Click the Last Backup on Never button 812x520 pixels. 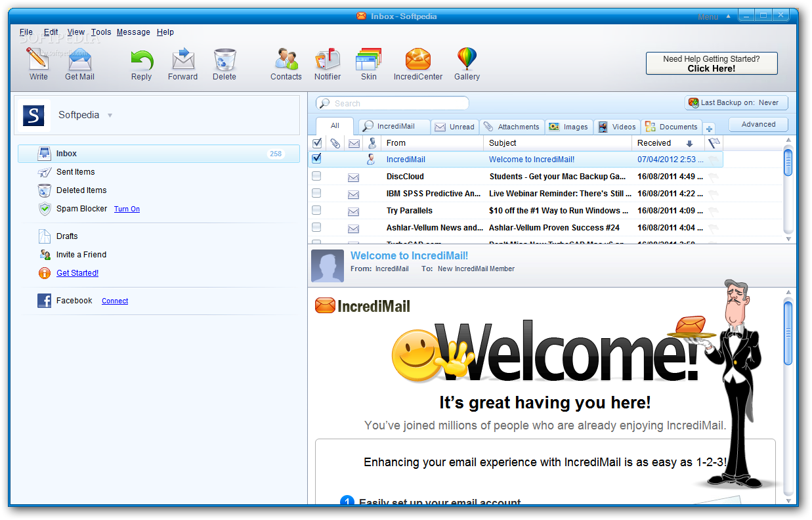click(736, 103)
